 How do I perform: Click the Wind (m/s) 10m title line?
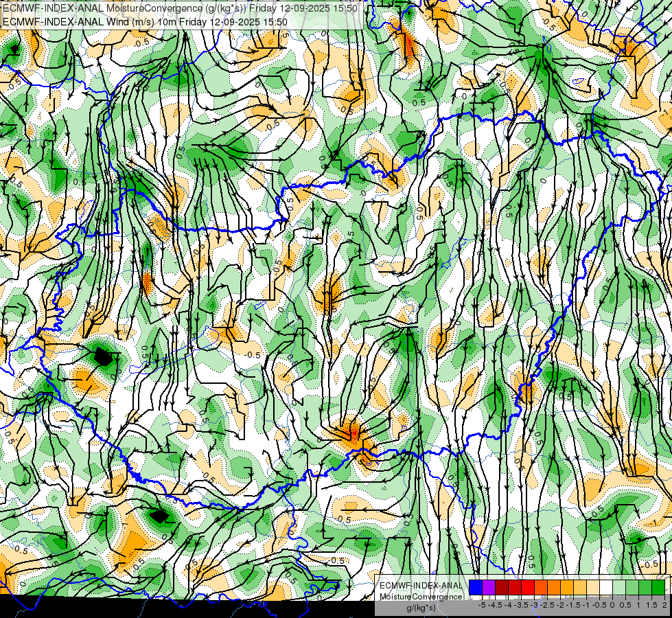[x=145, y=21]
